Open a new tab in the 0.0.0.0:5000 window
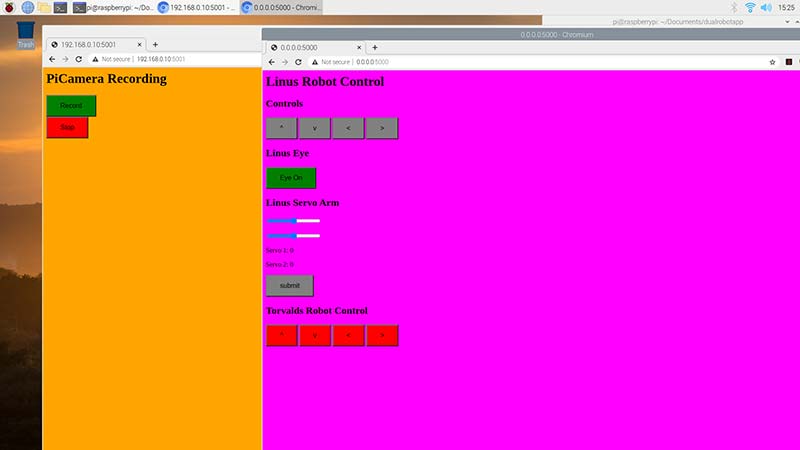The width and height of the screenshot is (800, 450). [375, 47]
